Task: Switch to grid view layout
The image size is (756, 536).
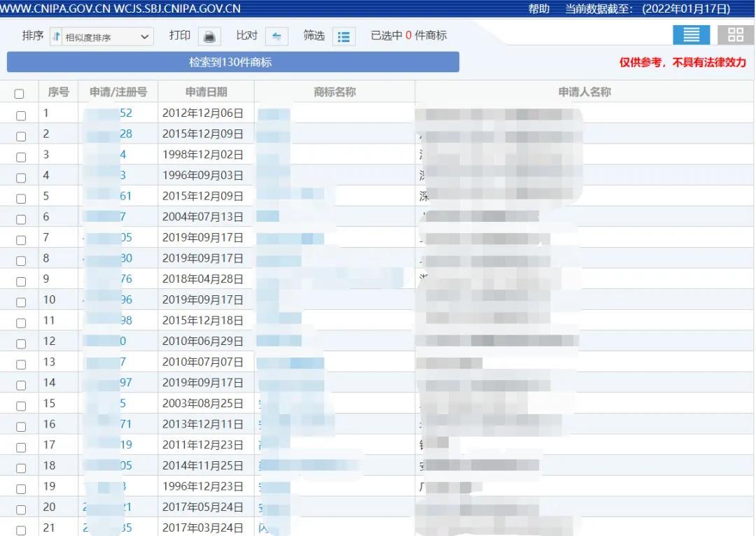Action: [x=735, y=35]
